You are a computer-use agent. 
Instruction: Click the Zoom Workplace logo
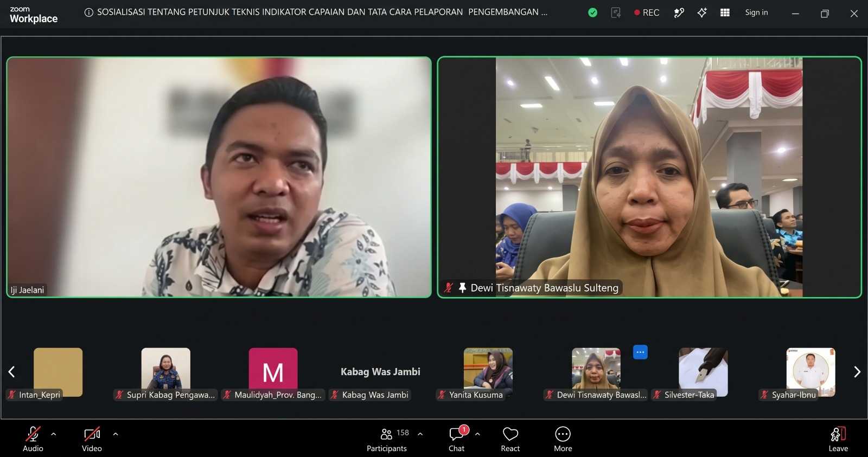[x=34, y=15]
